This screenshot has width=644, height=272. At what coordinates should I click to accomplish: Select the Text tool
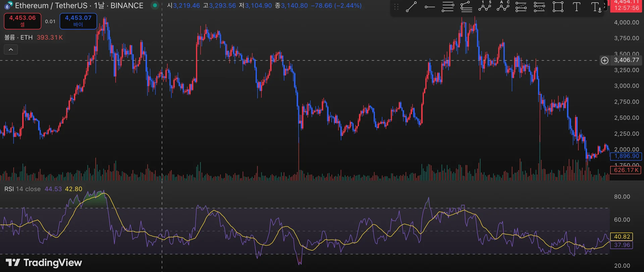click(576, 7)
